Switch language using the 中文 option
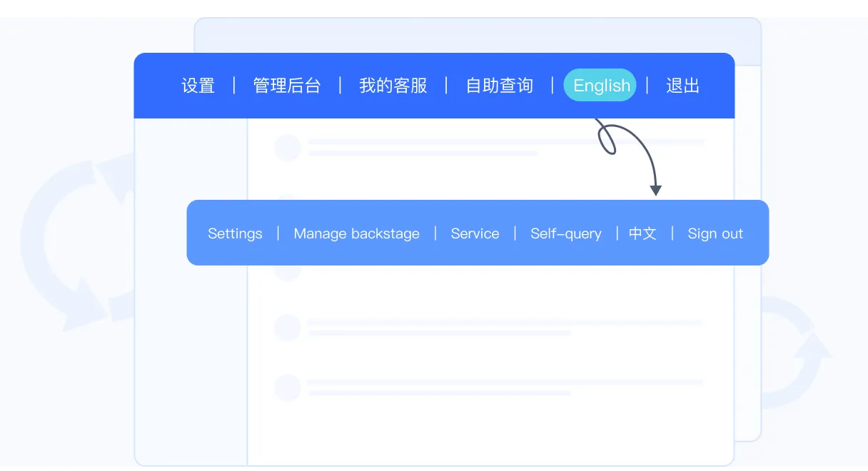 pyautogui.click(x=642, y=233)
